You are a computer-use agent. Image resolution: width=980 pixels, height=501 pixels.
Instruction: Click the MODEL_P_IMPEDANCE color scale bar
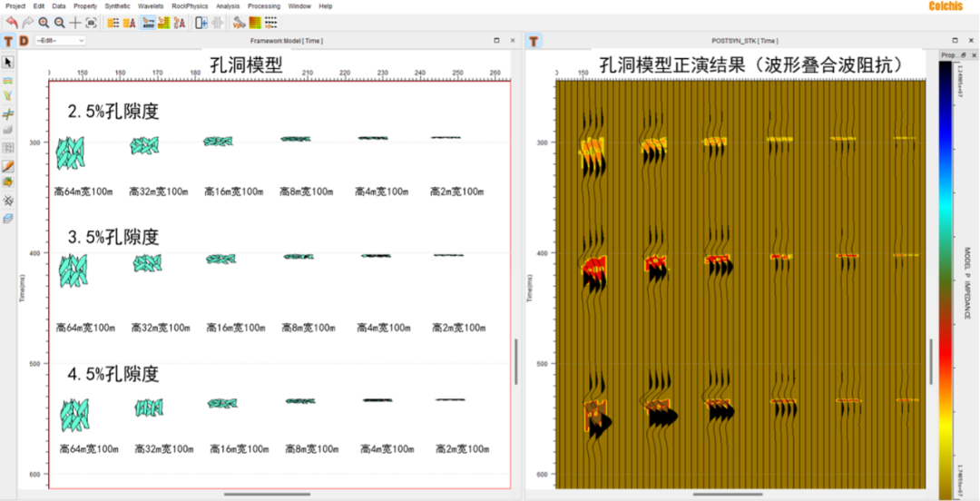coord(946,272)
